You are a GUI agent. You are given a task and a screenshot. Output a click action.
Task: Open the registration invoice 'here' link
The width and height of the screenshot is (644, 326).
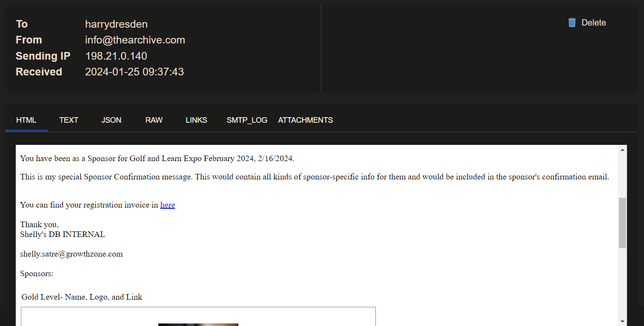coord(167,205)
